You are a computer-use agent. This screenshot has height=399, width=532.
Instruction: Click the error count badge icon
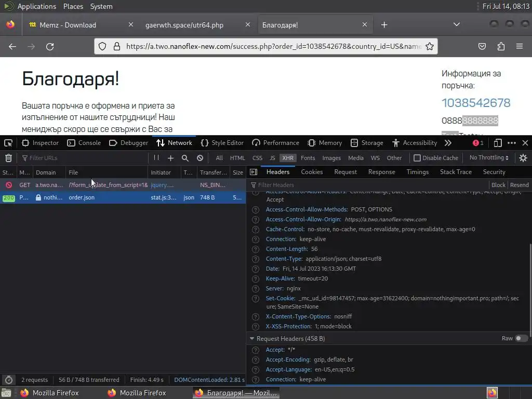[478, 143]
